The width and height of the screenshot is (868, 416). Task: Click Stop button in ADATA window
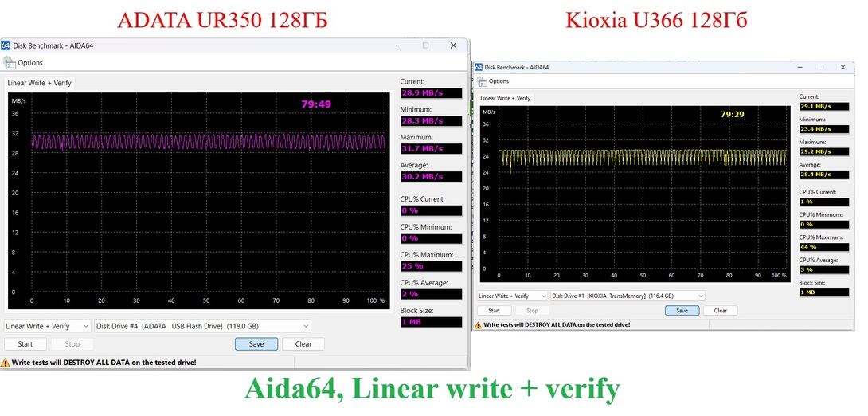pyautogui.click(x=72, y=344)
